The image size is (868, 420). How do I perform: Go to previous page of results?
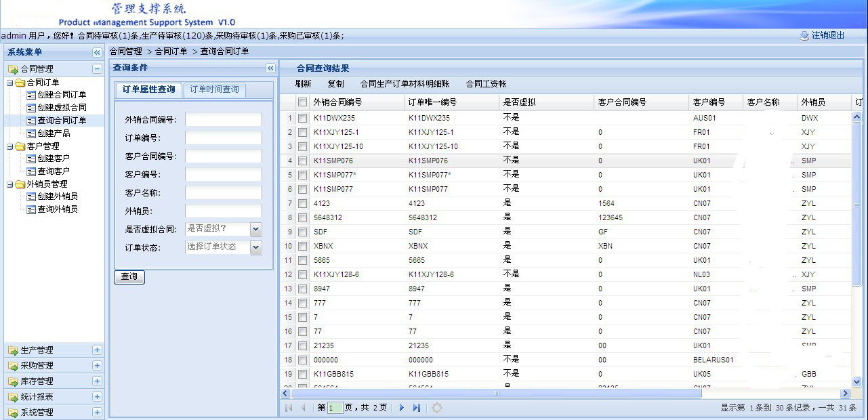pos(303,408)
